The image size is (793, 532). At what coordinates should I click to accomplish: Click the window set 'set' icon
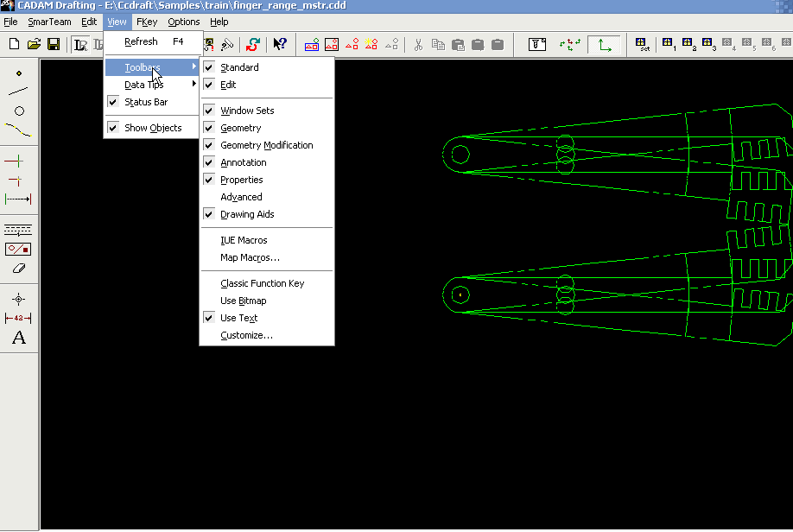pos(643,45)
